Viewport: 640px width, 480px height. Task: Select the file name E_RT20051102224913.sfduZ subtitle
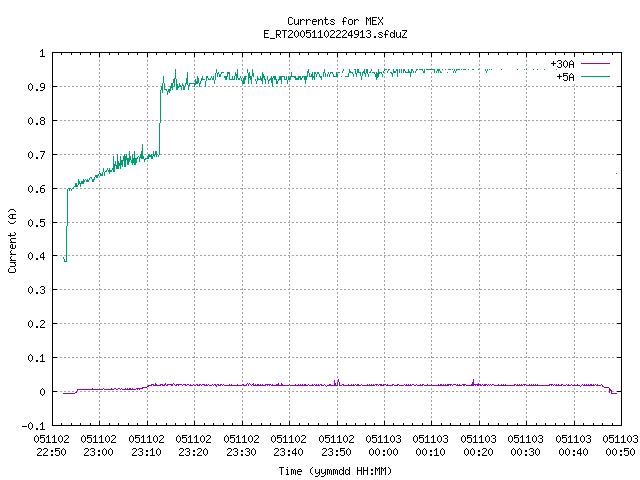pos(335,34)
